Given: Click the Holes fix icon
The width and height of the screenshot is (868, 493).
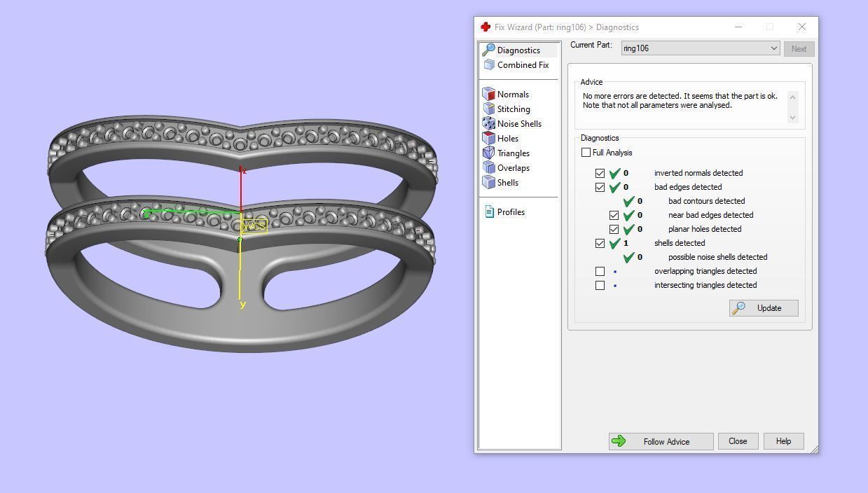Looking at the screenshot, I should coord(489,139).
